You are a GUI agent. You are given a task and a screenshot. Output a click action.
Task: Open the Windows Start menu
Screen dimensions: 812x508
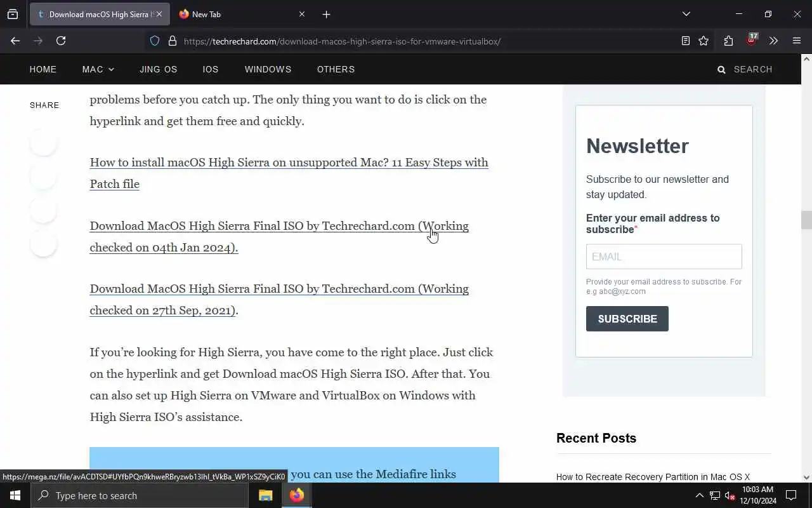pyautogui.click(x=15, y=495)
